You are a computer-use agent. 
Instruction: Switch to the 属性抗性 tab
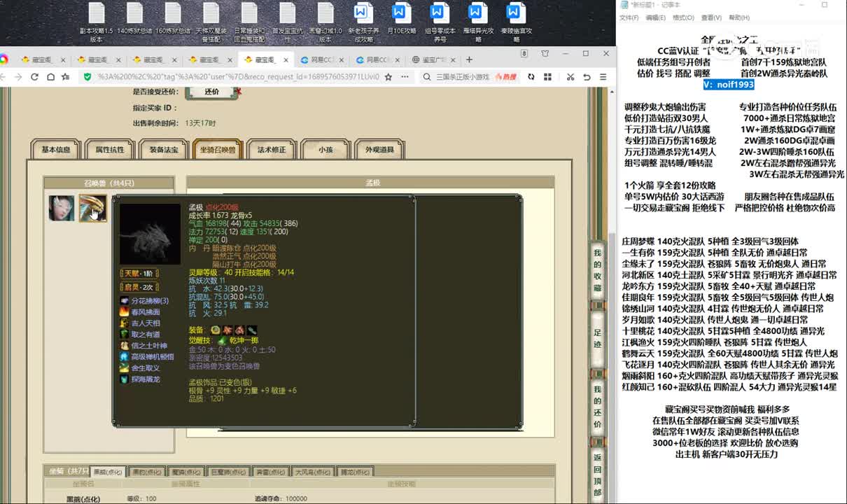click(x=110, y=150)
